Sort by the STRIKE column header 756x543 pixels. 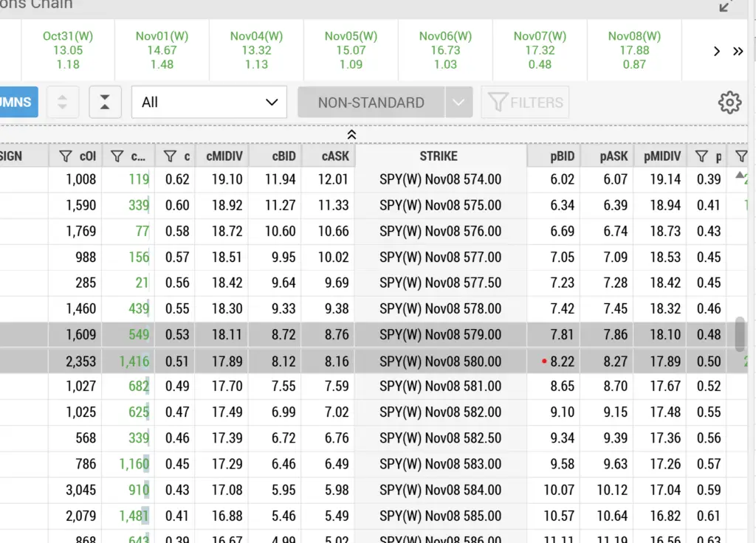(439, 156)
